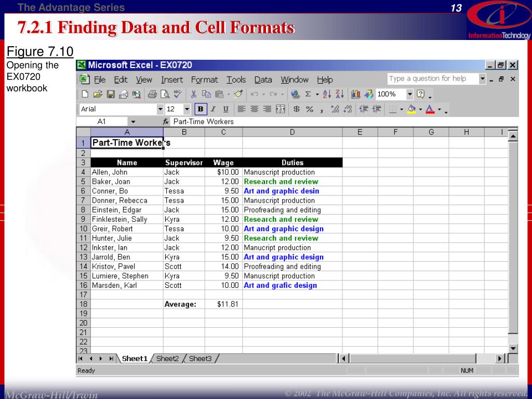Select the cell 'Einstein, Edgar'
Image resolution: width=532 pixels, height=399 pixels.
coord(127,210)
